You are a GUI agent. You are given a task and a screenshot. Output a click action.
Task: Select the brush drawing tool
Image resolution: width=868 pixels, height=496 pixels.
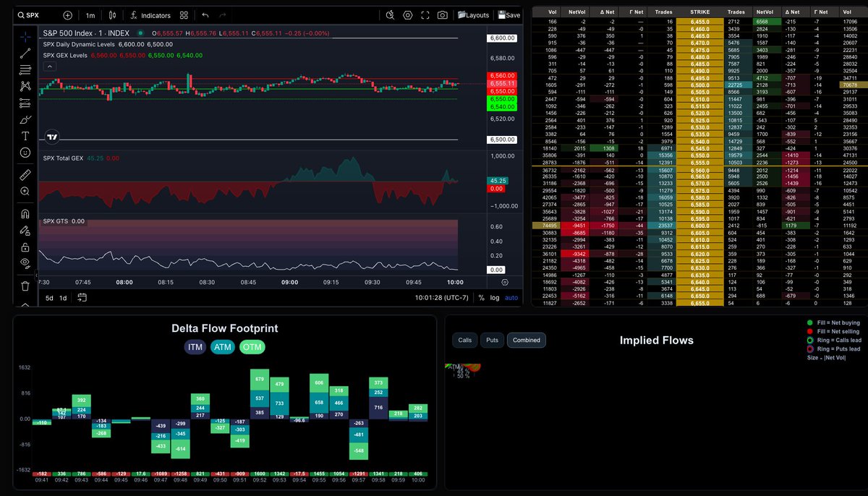[x=25, y=119]
